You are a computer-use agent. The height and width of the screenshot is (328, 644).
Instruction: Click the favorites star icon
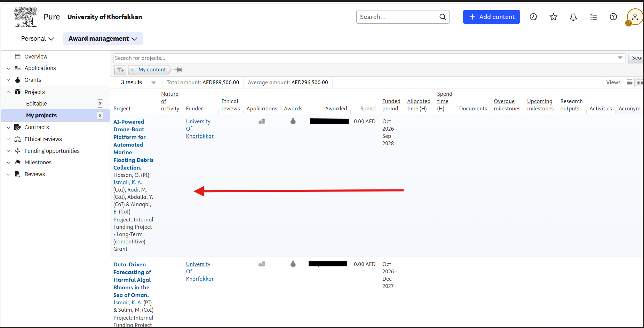click(554, 17)
